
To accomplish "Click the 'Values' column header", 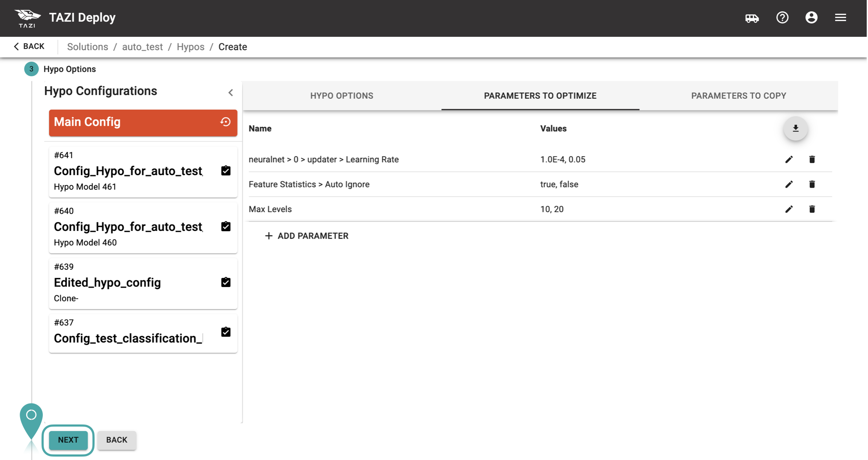I will [x=553, y=128].
